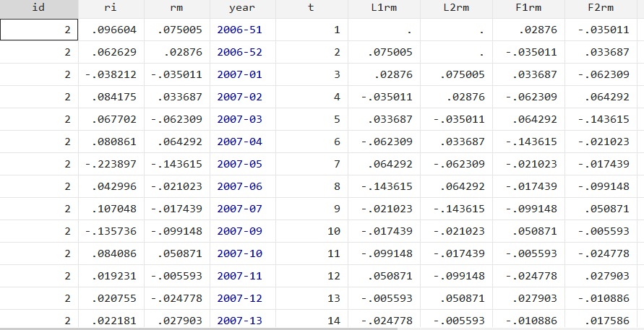
Task: Click the L1rm cell in the 2007-11 row
Action: tap(384, 276)
